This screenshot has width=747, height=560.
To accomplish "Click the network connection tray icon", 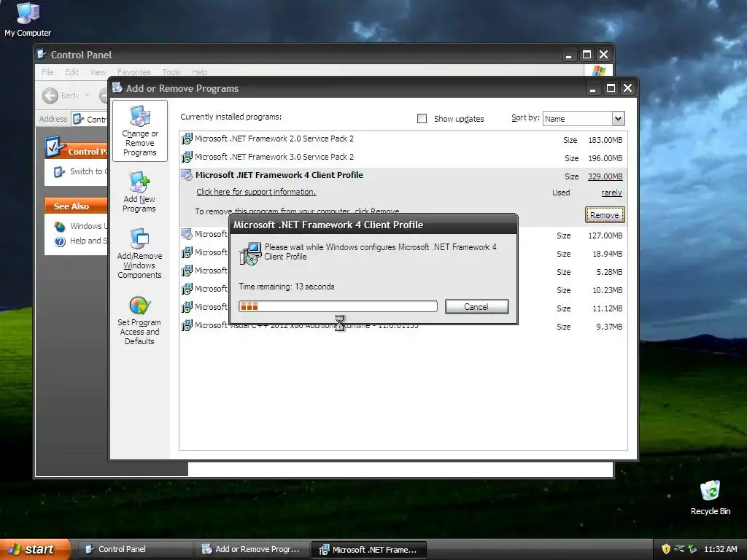I will coord(679,549).
